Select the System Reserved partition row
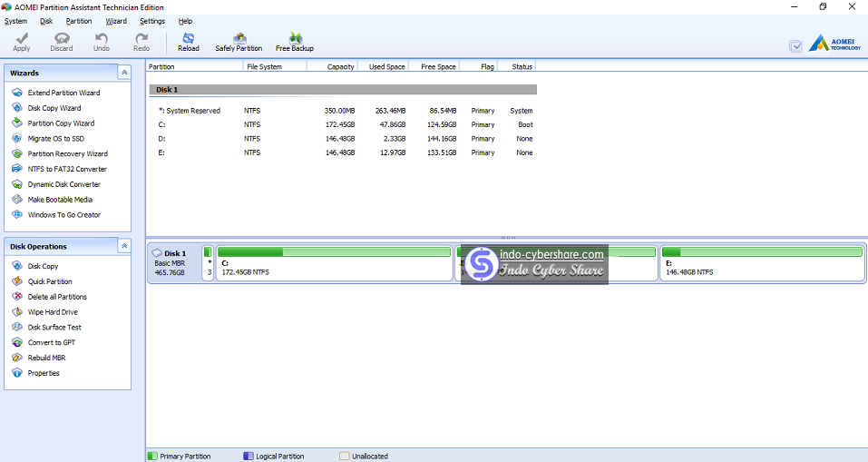The width and height of the screenshot is (868, 462). tap(343, 111)
